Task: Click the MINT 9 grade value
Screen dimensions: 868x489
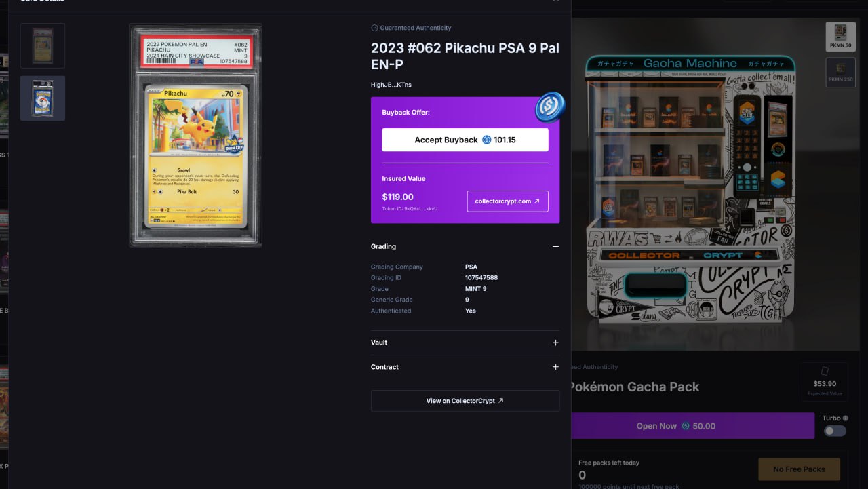Action: (x=475, y=289)
